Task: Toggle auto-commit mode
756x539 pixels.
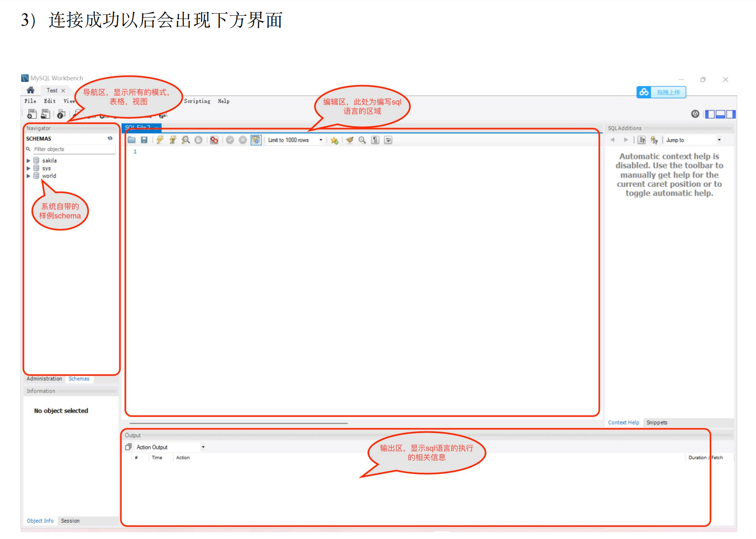Action: (256, 140)
